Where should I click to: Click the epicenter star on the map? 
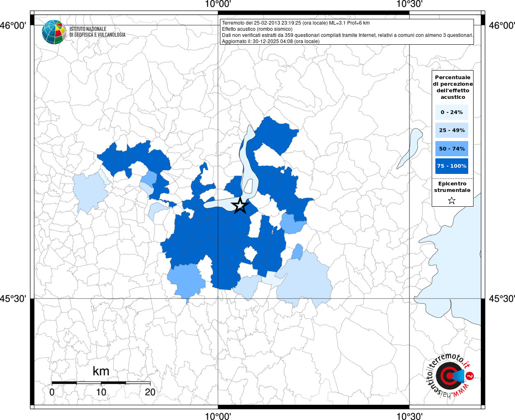coord(240,205)
